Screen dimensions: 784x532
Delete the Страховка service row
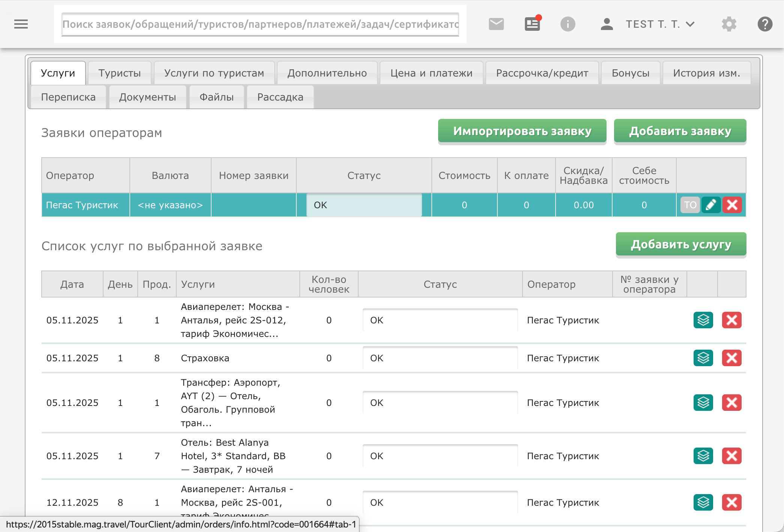point(731,358)
